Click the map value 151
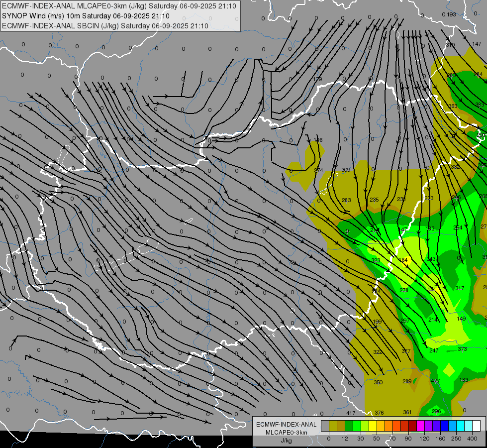487x448 pixels. point(432,289)
